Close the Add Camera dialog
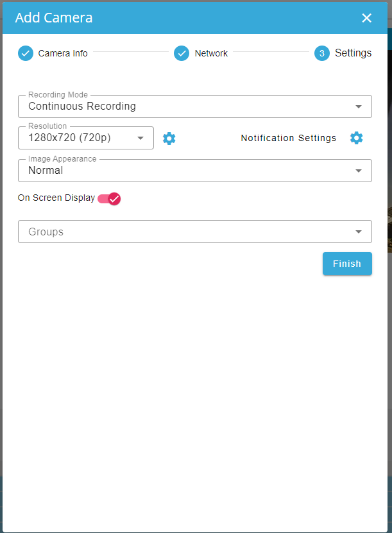The height and width of the screenshot is (533, 392). click(x=366, y=18)
